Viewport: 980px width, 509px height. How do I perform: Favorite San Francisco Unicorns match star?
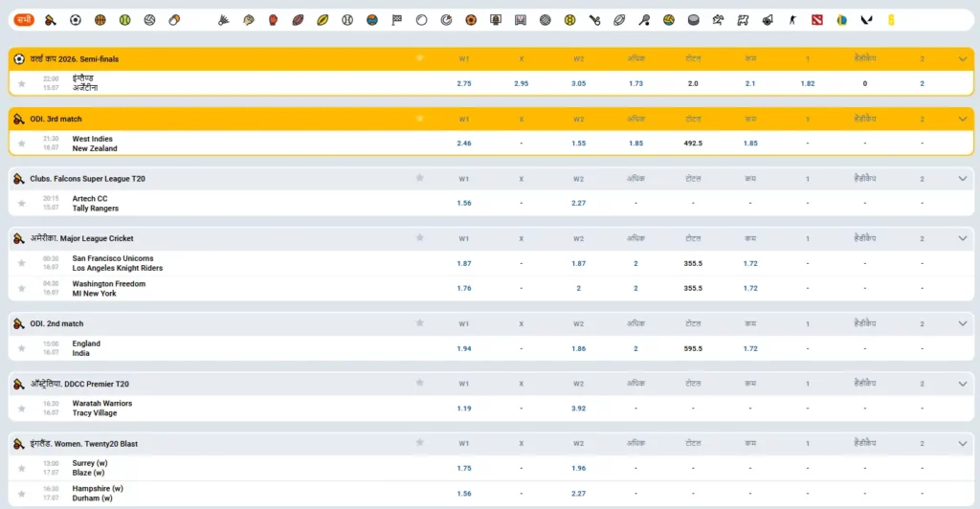tap(22, 263)
